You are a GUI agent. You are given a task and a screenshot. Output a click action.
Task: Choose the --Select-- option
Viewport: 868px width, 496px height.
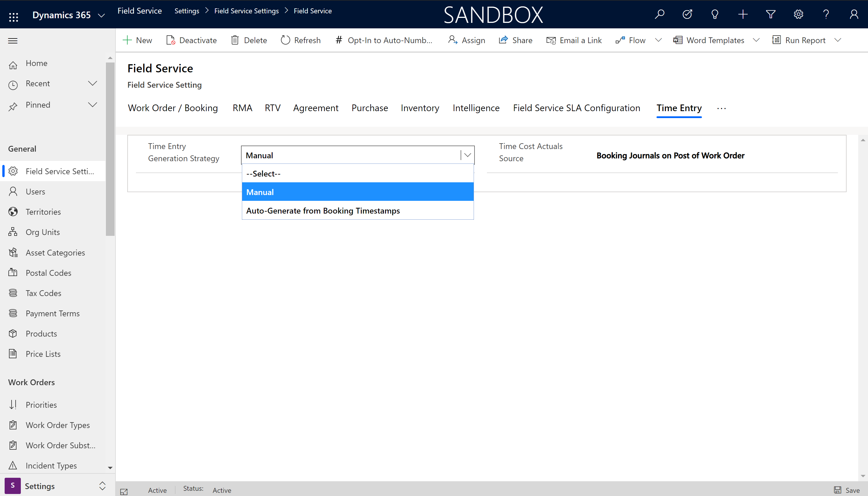[358, 174]
